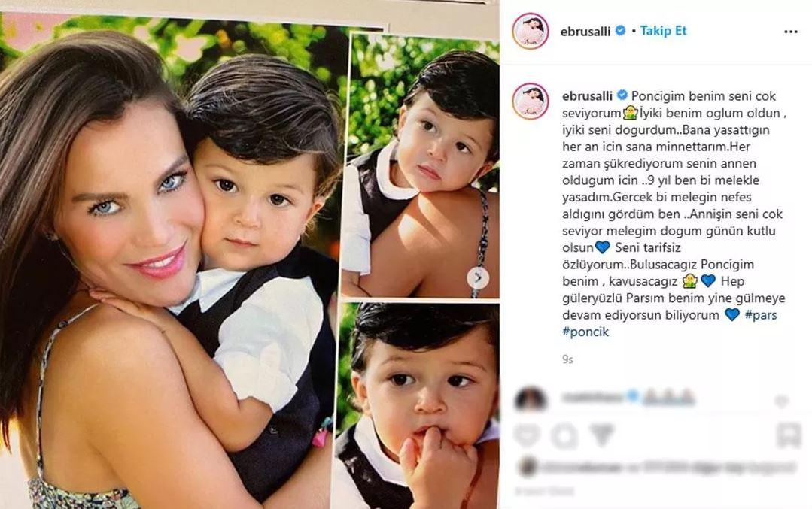Click ebrusalli username in the caption
The height and width of the screenshot is (509, 812).
click(587, 95)
